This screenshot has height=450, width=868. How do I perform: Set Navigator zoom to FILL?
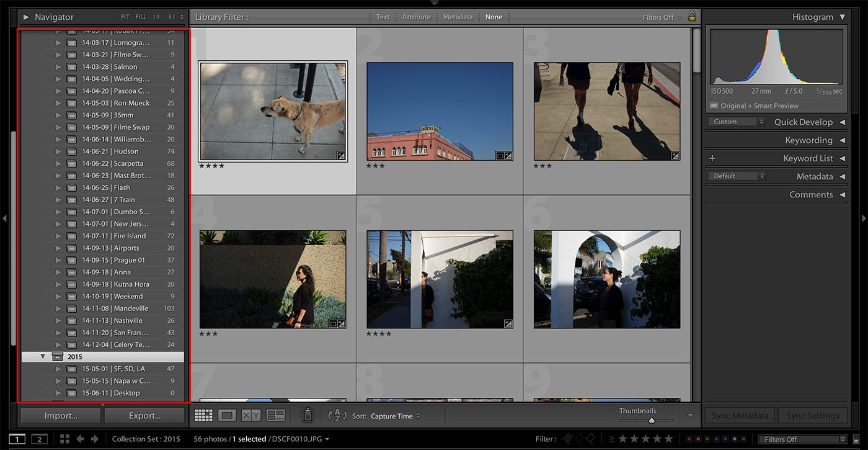(141, 17)
